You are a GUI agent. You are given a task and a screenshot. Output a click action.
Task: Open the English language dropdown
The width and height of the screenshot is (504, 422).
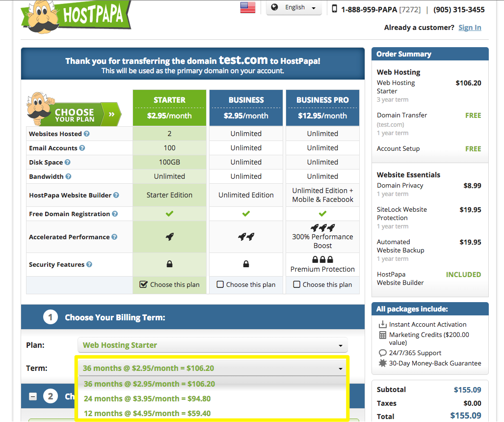click(x=294, y=7)
